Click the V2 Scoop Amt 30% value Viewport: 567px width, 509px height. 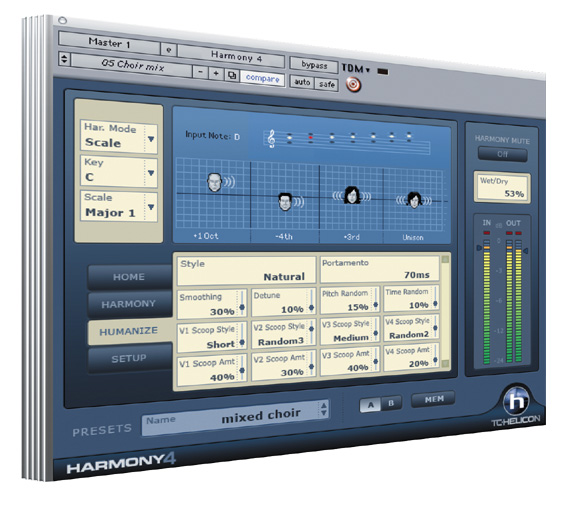tap(292, 372)
